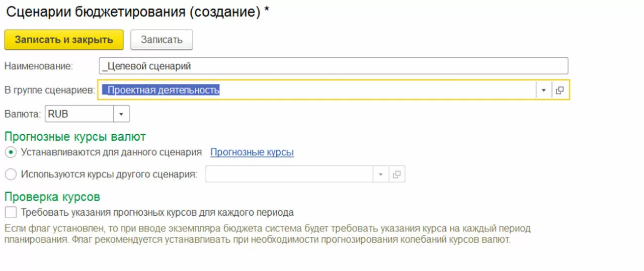This screenshot has width=644, height=271.
Task: Select 'Устанавливаются для данного сценария' radio option
Action: [x=11, y=152]
